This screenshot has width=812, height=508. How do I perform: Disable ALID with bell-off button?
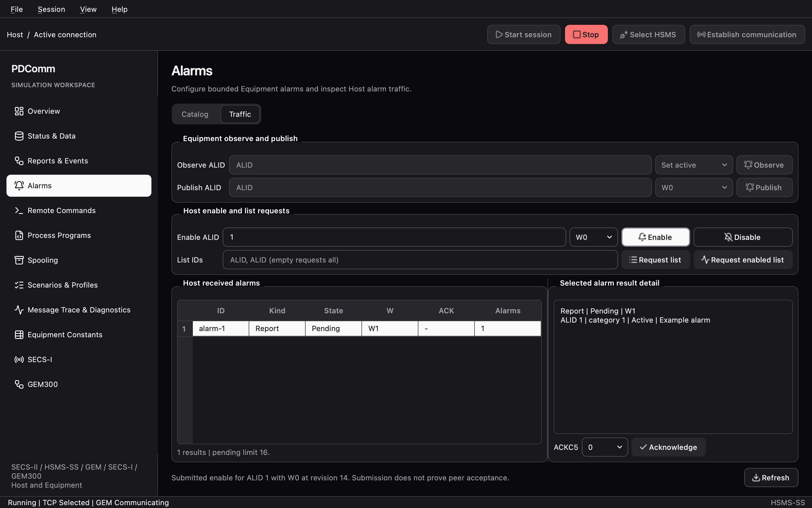pyautogui.click(x=743, y=237)
